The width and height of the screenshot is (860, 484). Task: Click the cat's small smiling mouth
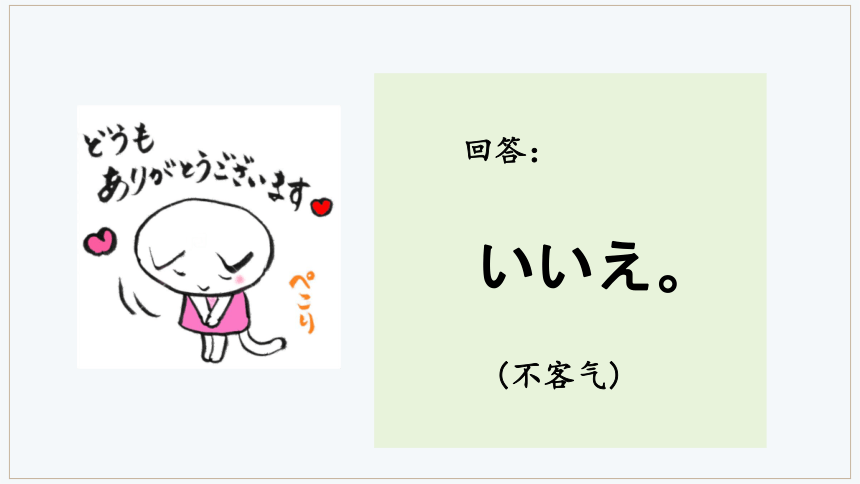point(203,288)
